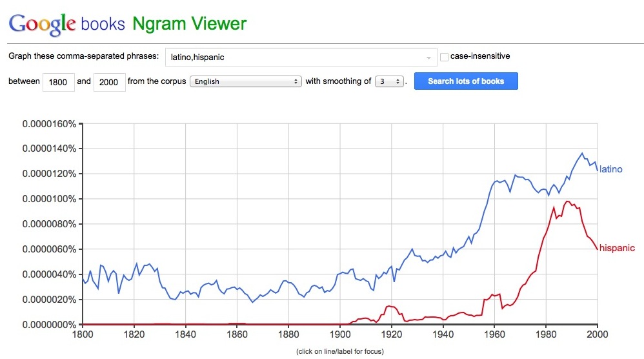Click the 1840 tick on the x-axis

185,335
